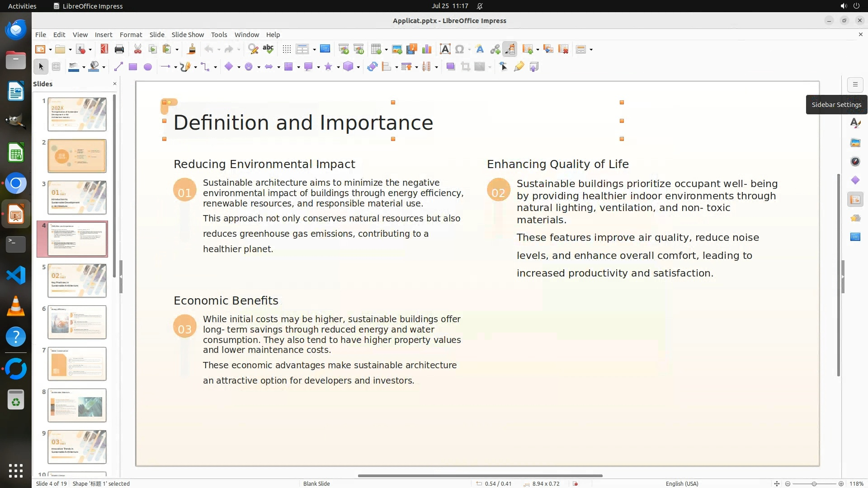Open the Stars and Banners dropdown arrow
This screenshot has height=488, width=868.
coord(338,67)
